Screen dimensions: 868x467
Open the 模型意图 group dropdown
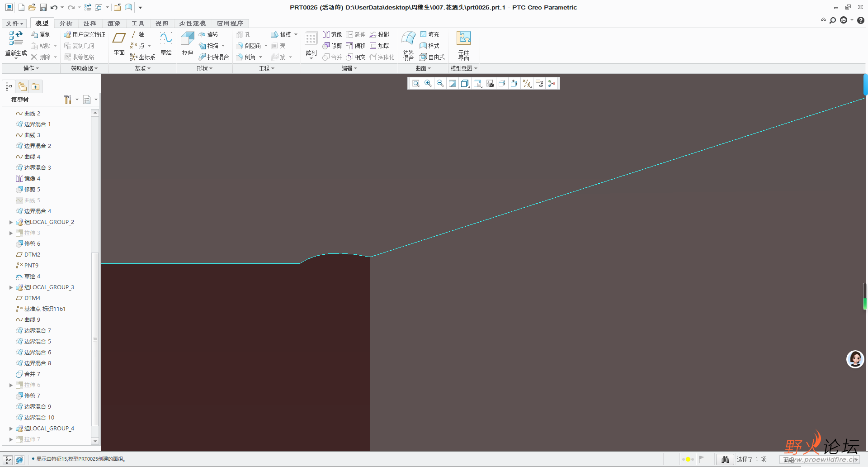point(464,68)
